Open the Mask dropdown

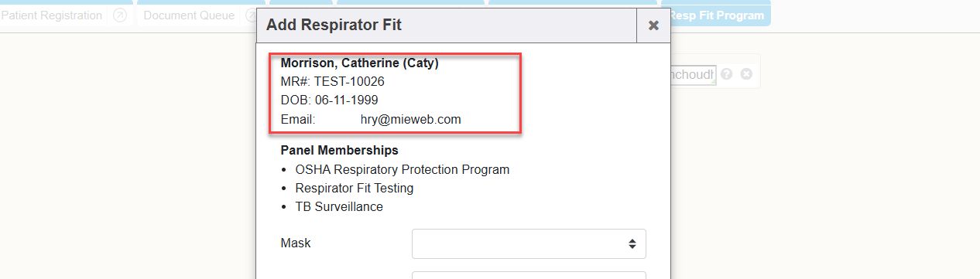[x=529, y=243]
